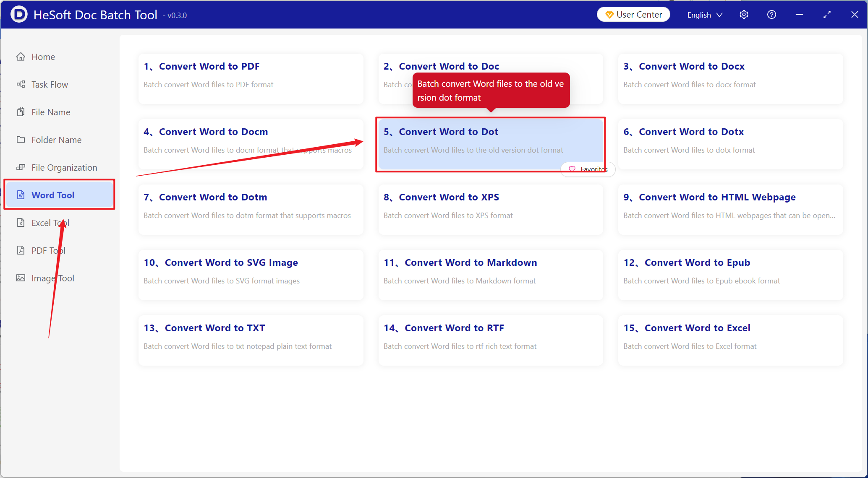
Task: Click the help question mark icon
Action: coord(771,15)
